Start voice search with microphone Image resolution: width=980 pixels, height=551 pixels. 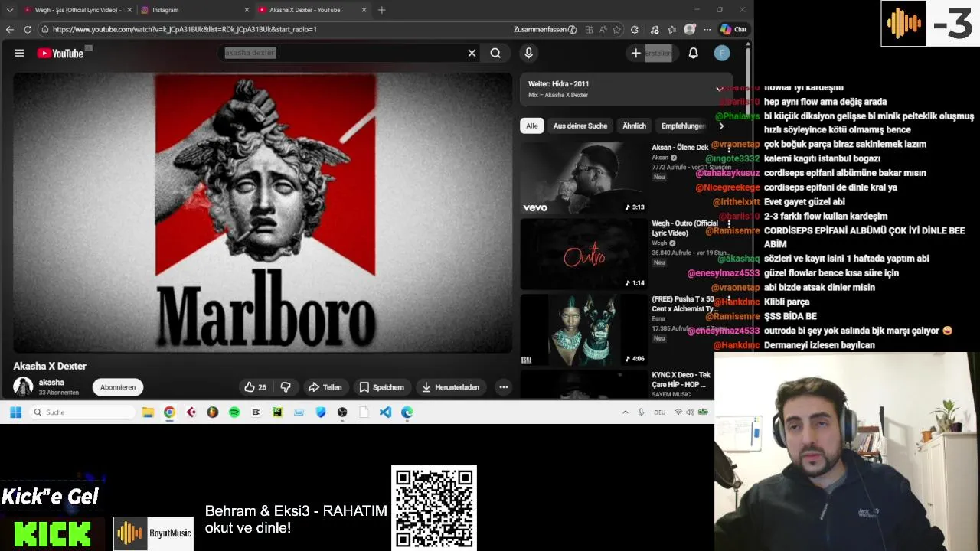pos(528,53)
